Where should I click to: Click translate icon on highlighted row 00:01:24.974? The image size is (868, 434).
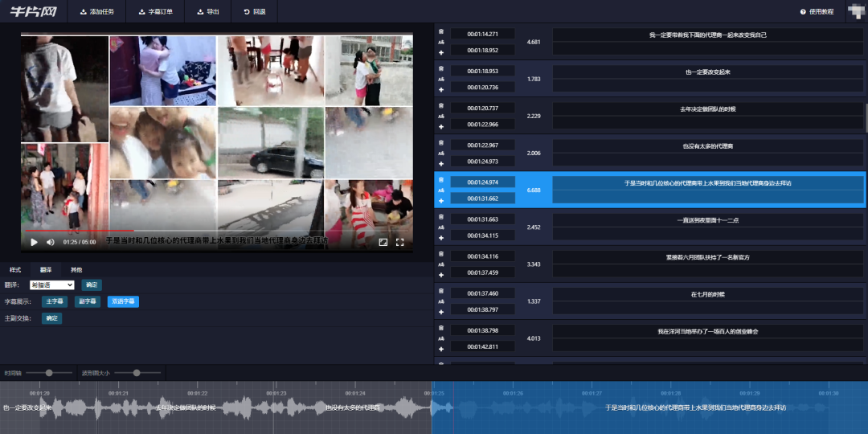[x=441, y=190]
